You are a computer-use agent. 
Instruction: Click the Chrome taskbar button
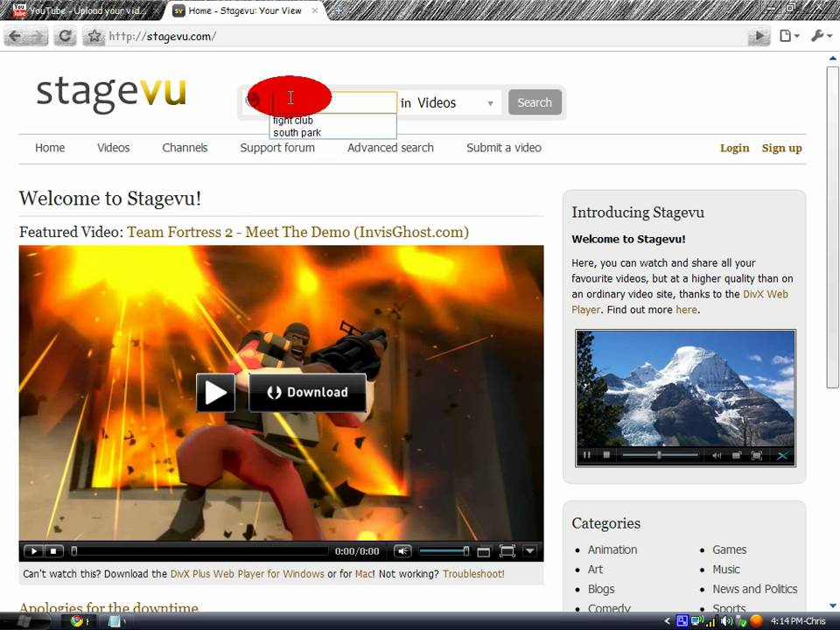tap(80, 621)
